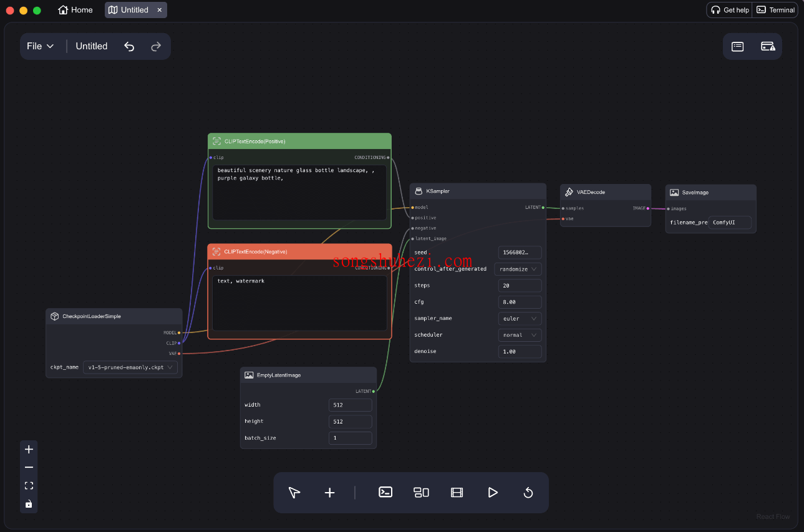Open the card warning icon at top right
The width and height of the screenshot is (804, 532).
click(x=768, y=46)
